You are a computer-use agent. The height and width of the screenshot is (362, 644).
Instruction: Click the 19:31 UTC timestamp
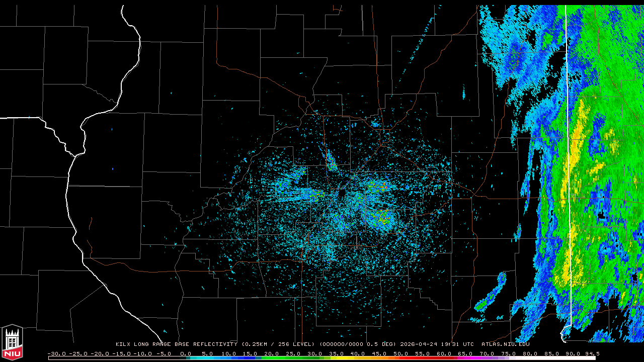(x=458, y=344)
